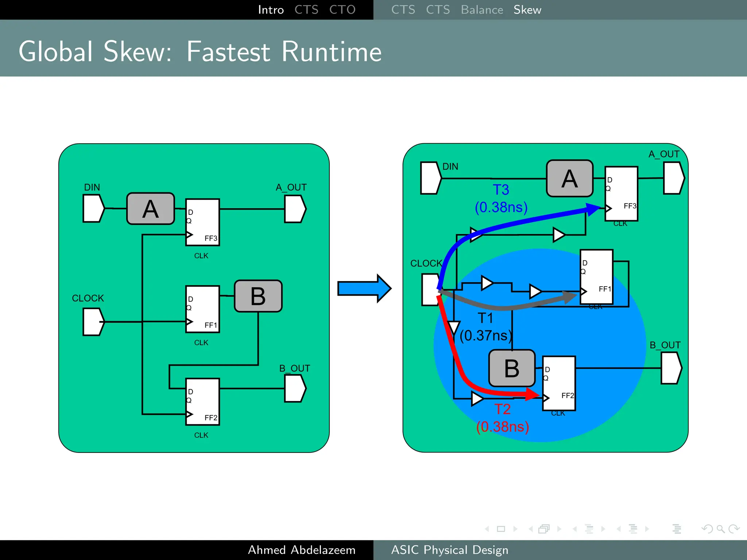Screen dimensions: 747x560
Task: Open the CTO section in header
Action: (x=342, y=10)
